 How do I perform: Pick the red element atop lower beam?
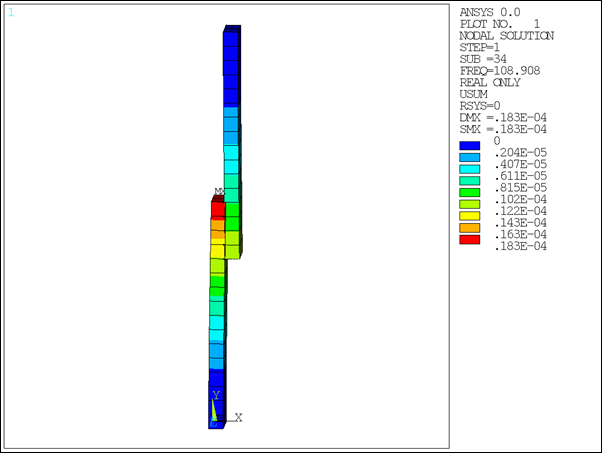click(x=218, y=209)
